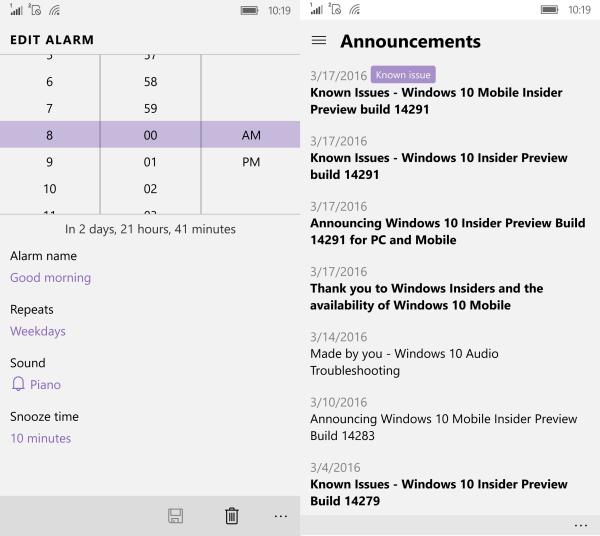Tap the 10:19 clock in Edit Alarm status bar
The image size is (600, 536).
point(279,10)
